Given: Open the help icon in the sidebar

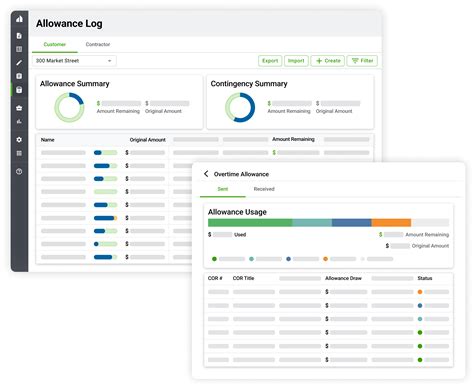Looking at the screenshot, I should coord(19,171).
